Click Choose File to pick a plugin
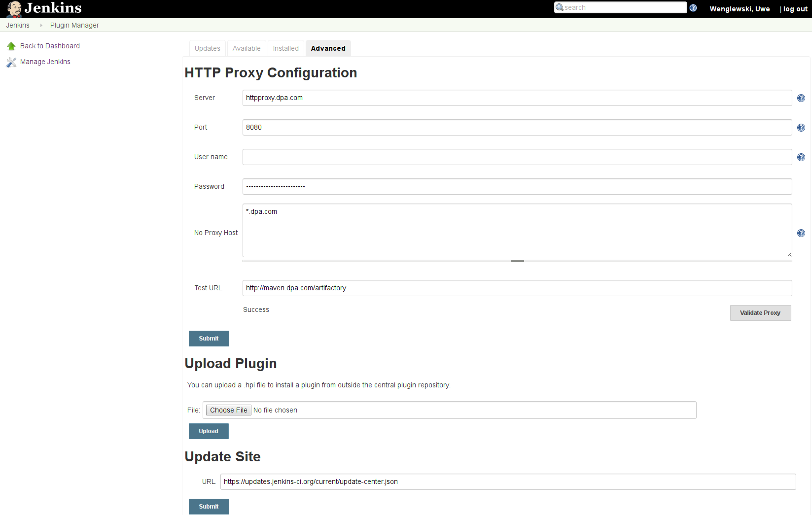812x515 pixels. tap(229, 410)
